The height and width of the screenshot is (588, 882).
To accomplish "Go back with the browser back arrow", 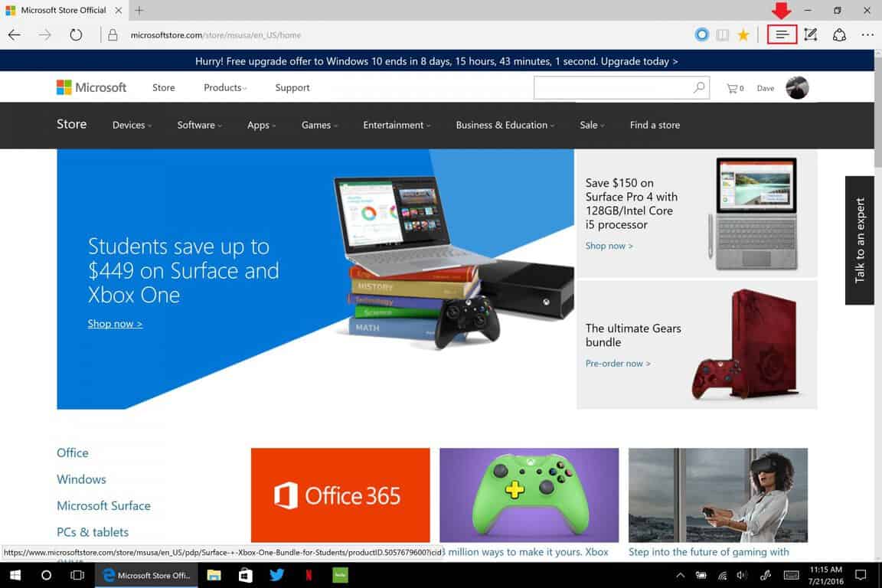I will pyautogui.click(x=15, y=35).
